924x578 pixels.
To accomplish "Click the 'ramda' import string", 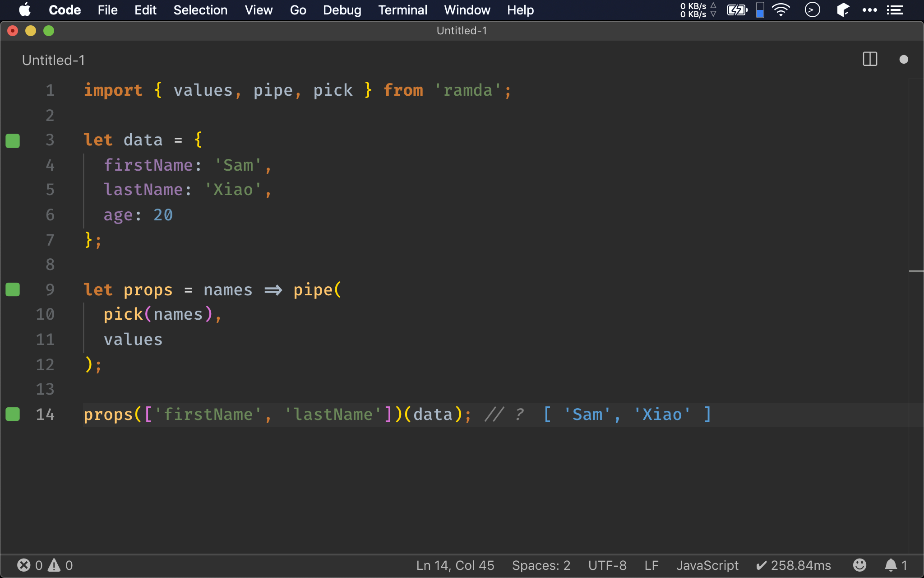I will (x=467, y=90).
